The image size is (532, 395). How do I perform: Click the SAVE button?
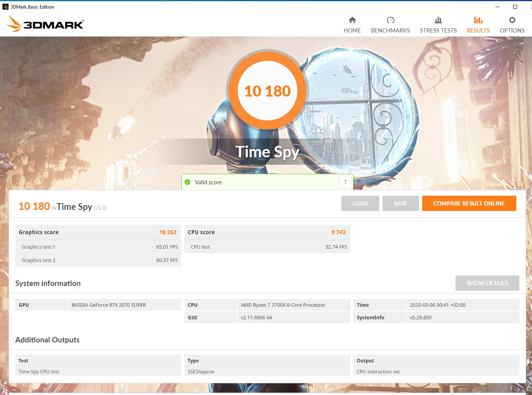tap(401, 203)
